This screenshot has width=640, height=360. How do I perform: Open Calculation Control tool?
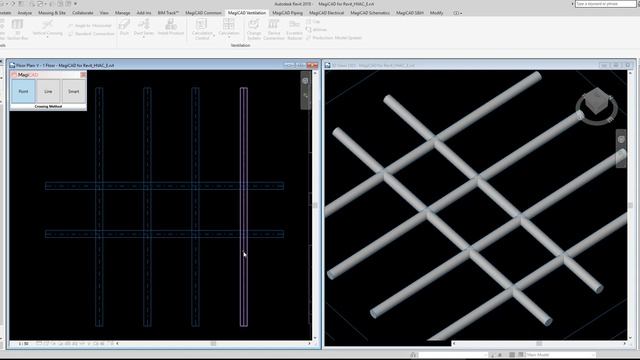click(x=202, y=29)
